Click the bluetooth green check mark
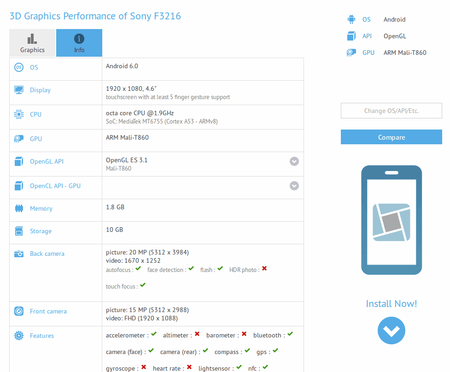Viewport: 450px width, 372px height. tap(290, 334)
